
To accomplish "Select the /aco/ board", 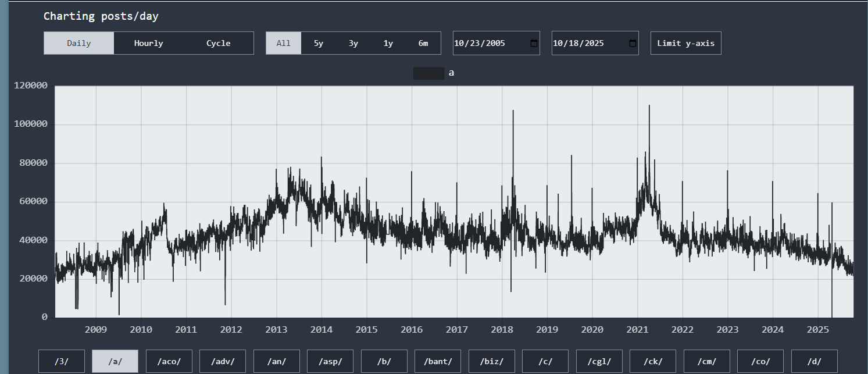I will (169, 361).
